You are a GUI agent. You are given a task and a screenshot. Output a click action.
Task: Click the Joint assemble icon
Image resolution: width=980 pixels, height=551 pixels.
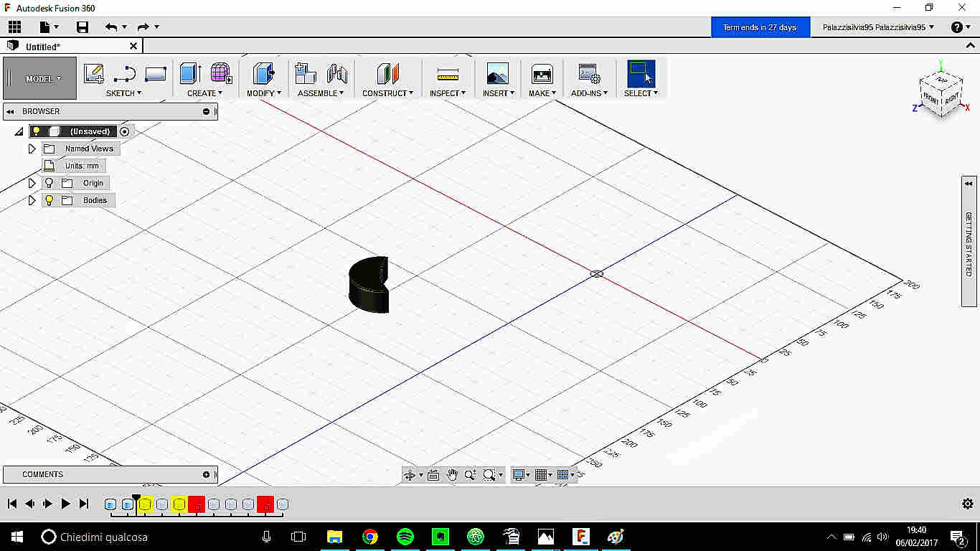(337, 73)
